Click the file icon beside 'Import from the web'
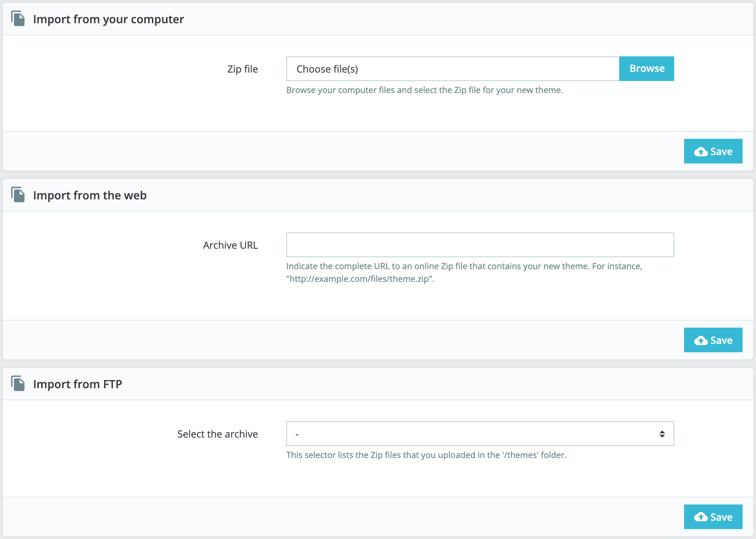756x539 pixels. [x=18, y=195]
